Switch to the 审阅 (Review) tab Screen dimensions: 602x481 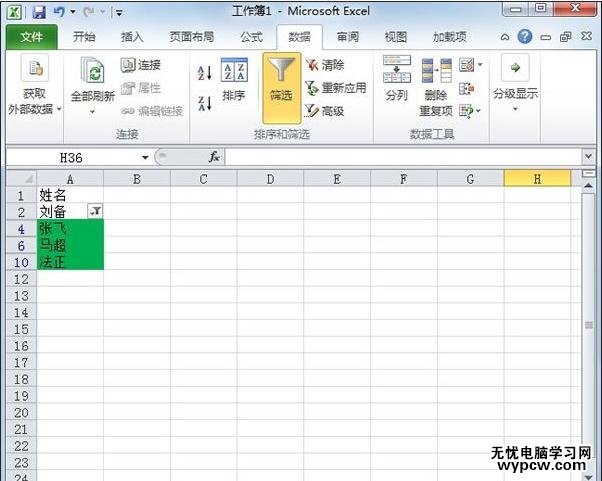pyautogui.click(x=348, y=37)
